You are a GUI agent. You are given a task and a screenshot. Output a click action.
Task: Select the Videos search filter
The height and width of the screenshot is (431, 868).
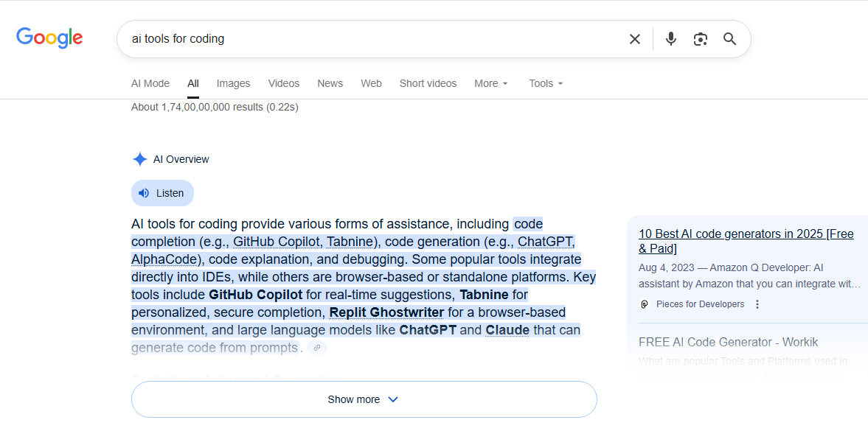(x=284, y=83)
